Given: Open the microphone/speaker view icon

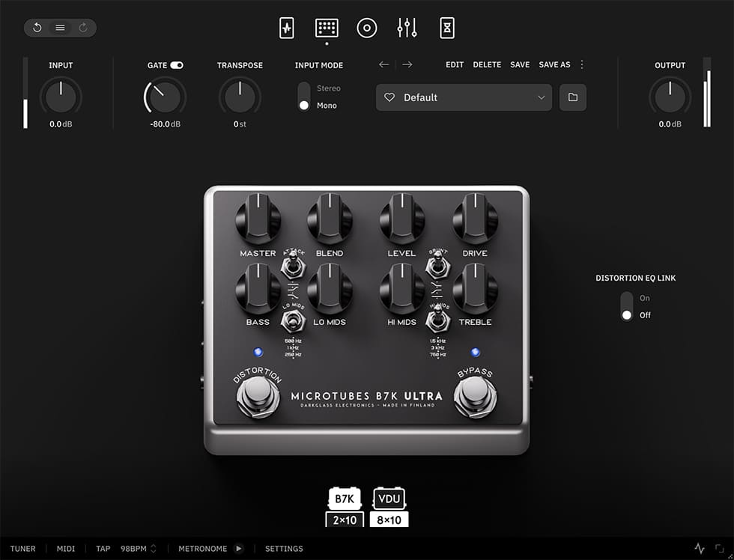Looking at the screenshot, I should point(367,26).
